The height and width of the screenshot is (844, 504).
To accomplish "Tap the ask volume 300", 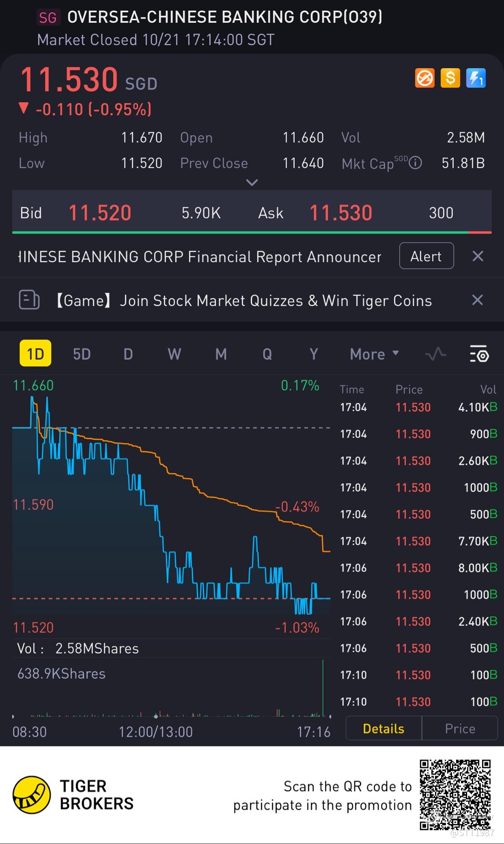I will tap(441, 213).
